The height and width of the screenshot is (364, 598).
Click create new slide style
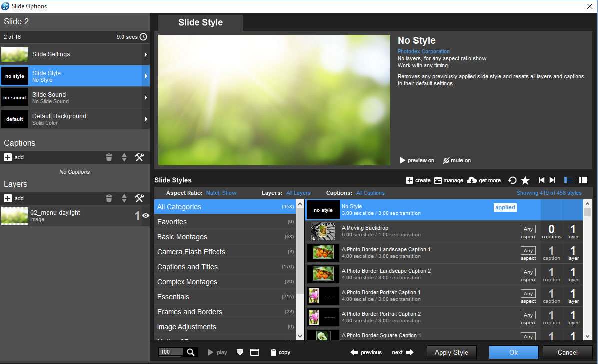(418, 180)
